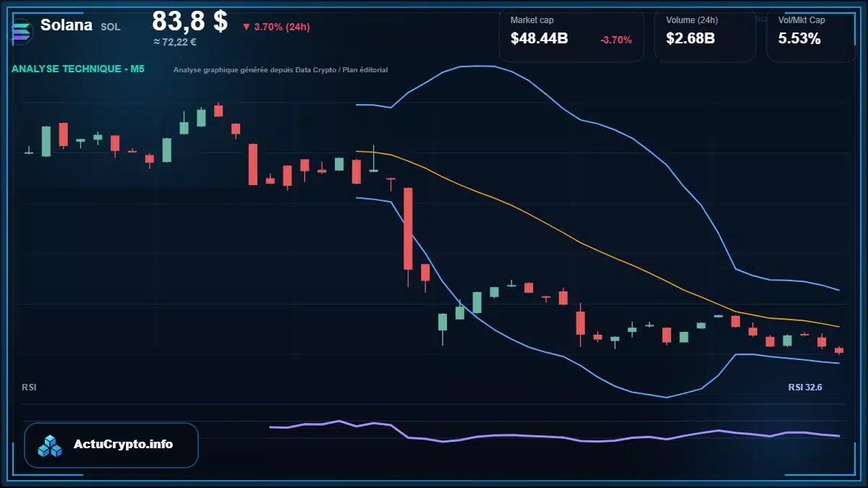Click the red down-triangle price change indicator

pyautogui.click(x=246, y=27)
